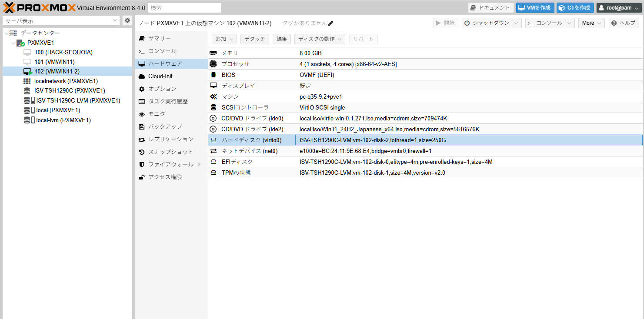The width and height of the screenshot is (644, 319).
Task: Click the virtio0 hard disk icon
Action: (213, 140)
